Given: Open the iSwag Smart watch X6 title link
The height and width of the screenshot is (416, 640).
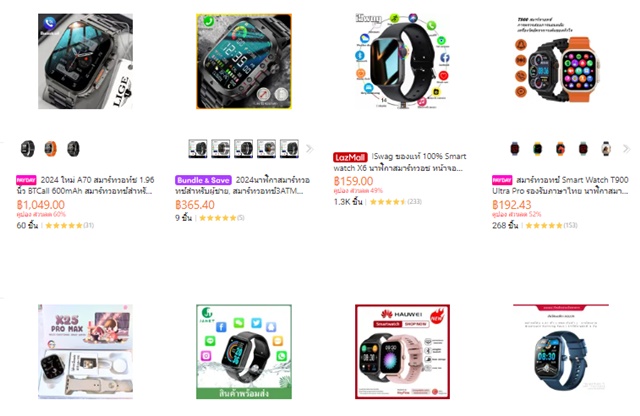Looking at the screenshot, I should coord(400,162).
